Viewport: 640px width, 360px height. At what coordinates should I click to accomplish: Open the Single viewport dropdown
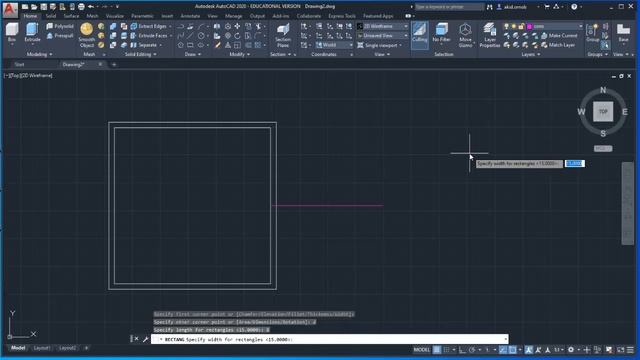(380, 45)
